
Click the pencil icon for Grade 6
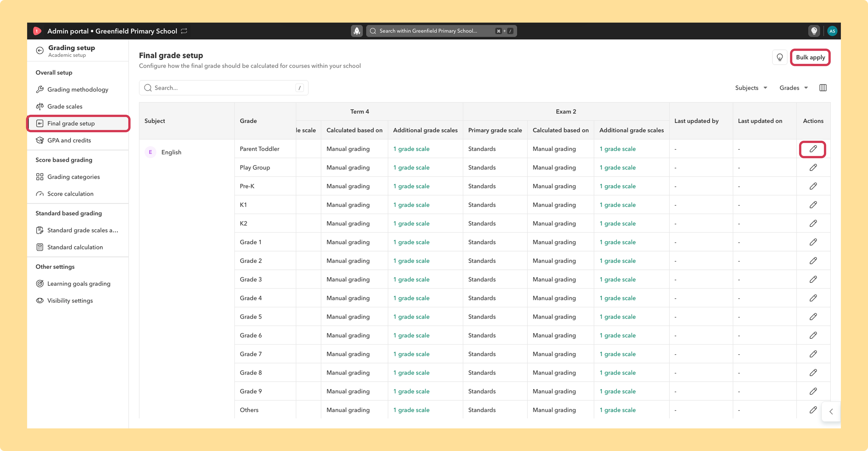click(x=813, y=335)
